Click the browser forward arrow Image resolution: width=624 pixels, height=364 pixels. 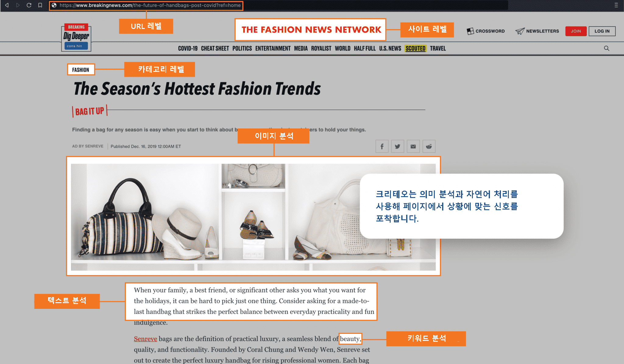[x=18, y=5]
